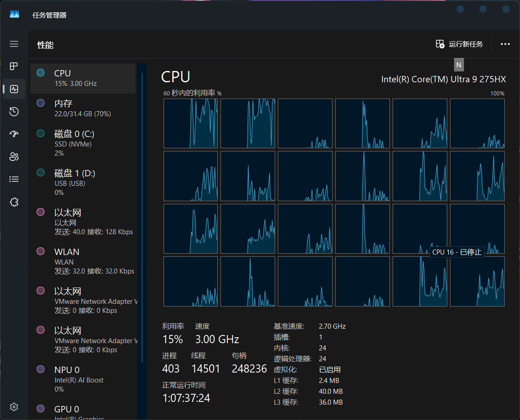The width and height of the screenshot is (520, 420).
Task: Click the 36.0 MB L3 cache value
Action: (331, 402)
